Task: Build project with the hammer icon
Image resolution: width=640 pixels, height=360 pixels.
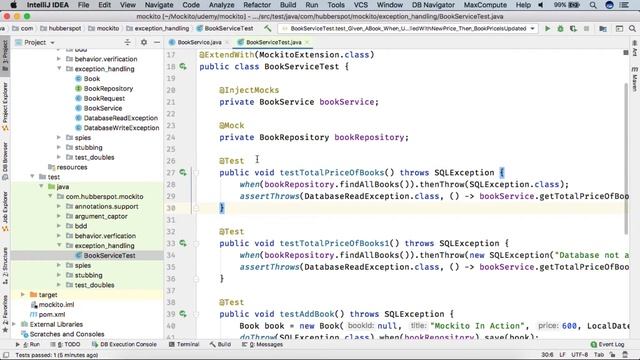Action: [267, 28]
